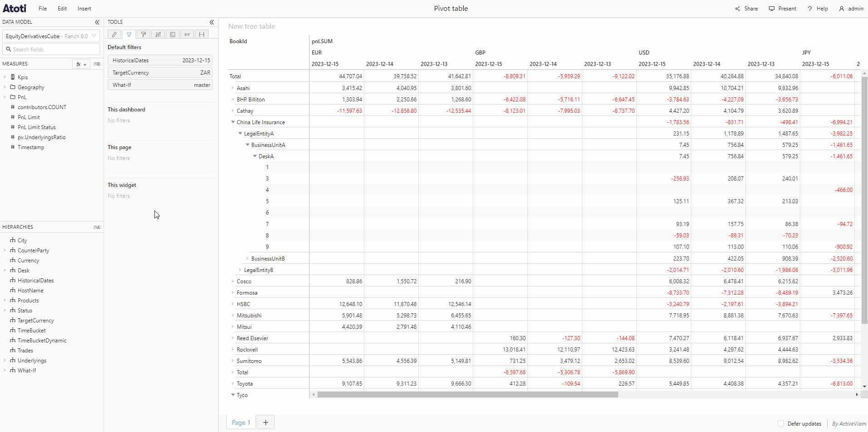Screen dimensions: 868x432
Task: Click the TimeBucket hierarchy icon
Action: pos(13,330)
